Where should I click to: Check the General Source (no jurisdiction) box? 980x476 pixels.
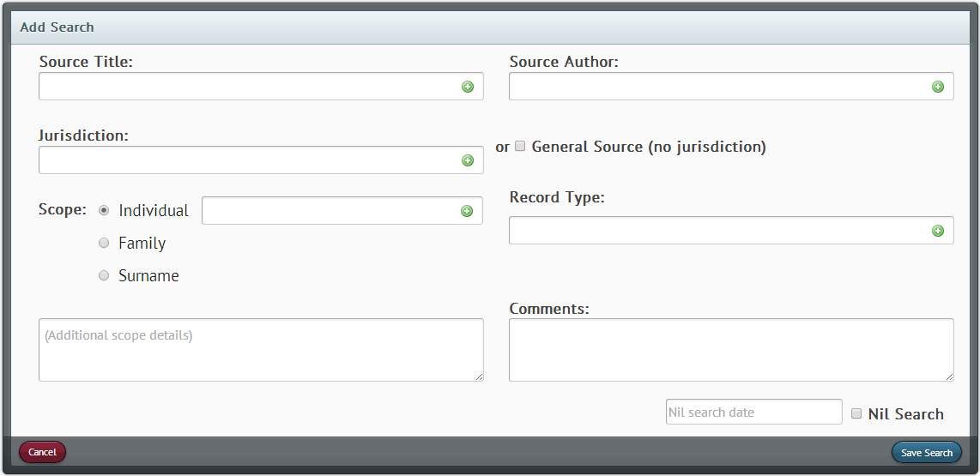(520, 147)
